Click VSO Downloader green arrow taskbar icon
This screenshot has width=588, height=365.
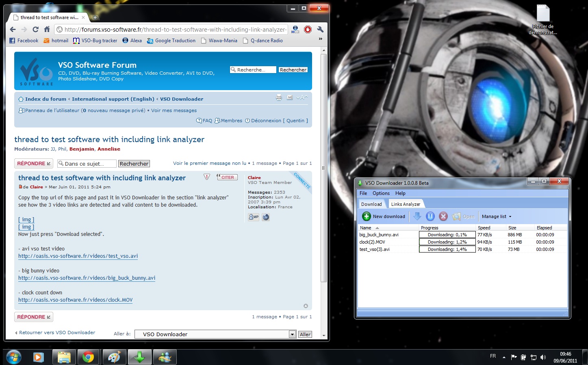click(x=139, y=357)
